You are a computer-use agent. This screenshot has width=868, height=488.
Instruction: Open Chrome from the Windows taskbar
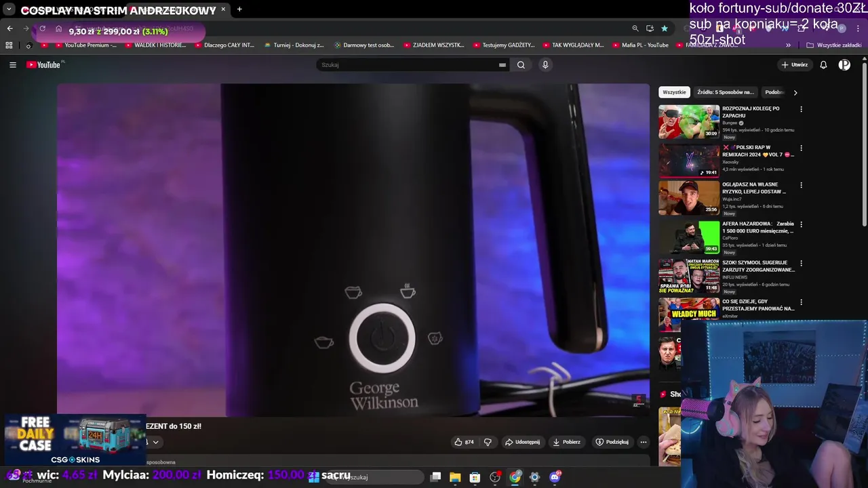click(515, 477)
